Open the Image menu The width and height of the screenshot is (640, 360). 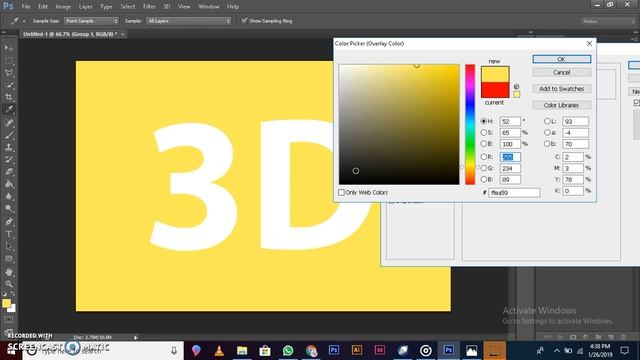[63, 7]
